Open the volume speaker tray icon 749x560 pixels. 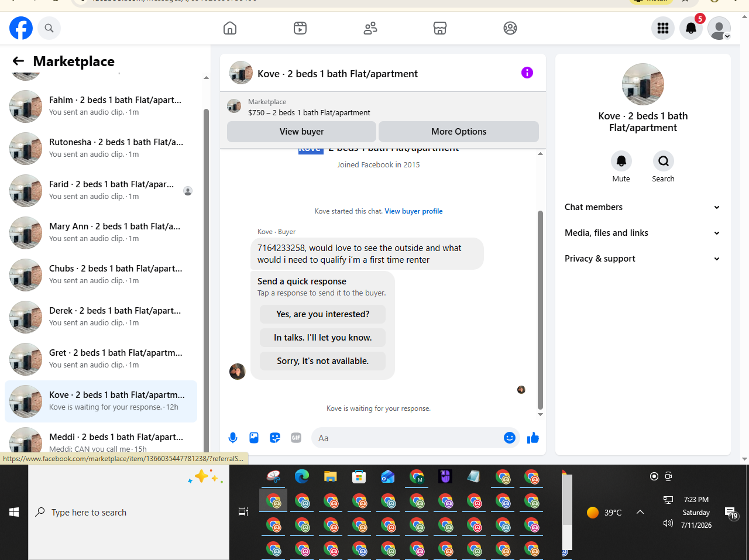(668, 523)
